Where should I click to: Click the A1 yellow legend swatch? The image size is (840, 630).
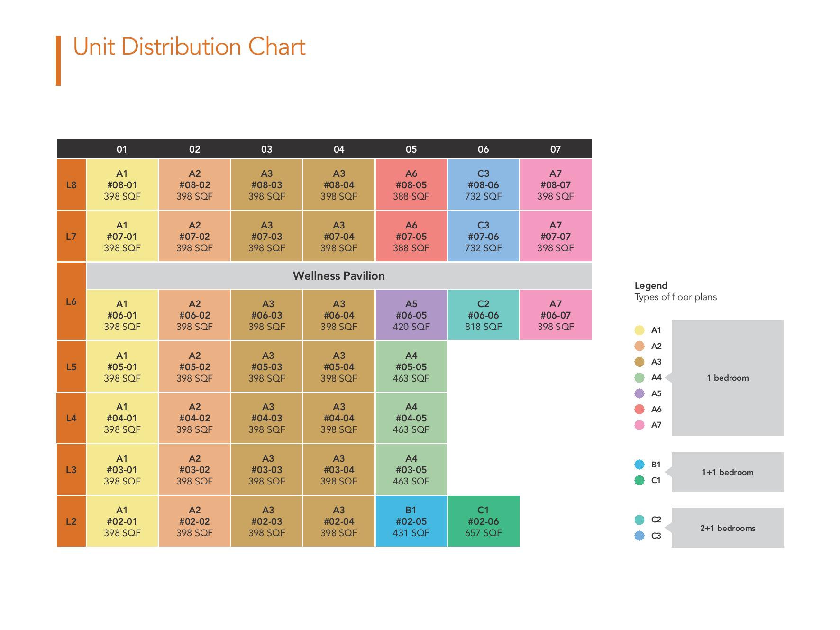pyautogui.click(x=639, y=330)
